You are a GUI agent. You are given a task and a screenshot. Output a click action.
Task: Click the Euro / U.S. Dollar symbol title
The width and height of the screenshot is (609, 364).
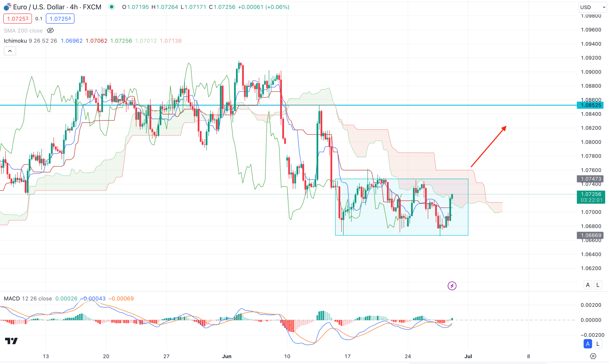pos(57,7)
